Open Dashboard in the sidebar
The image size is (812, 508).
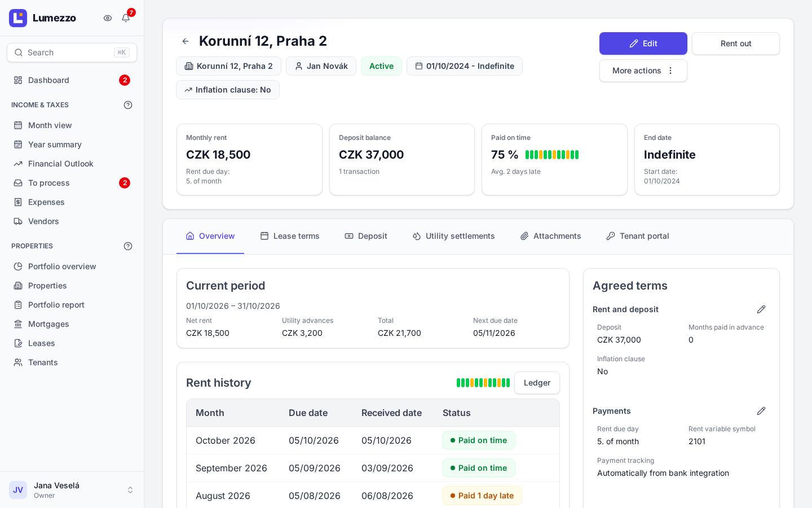72,80
